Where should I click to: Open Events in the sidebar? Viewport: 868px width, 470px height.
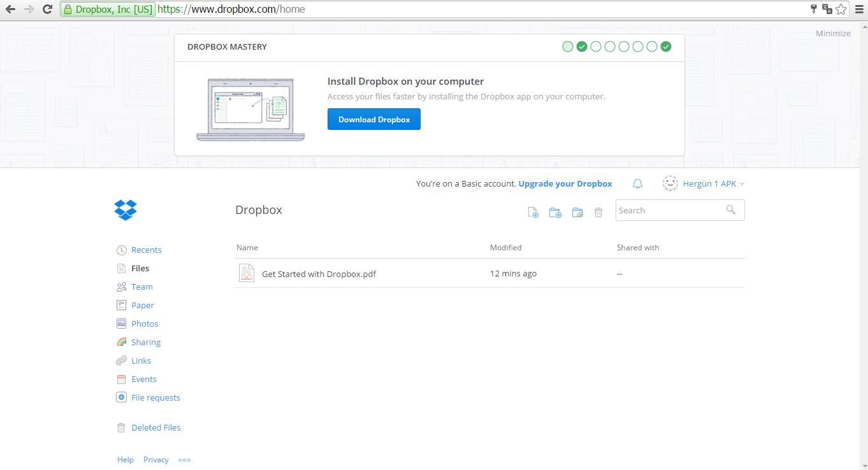[144, 379]
